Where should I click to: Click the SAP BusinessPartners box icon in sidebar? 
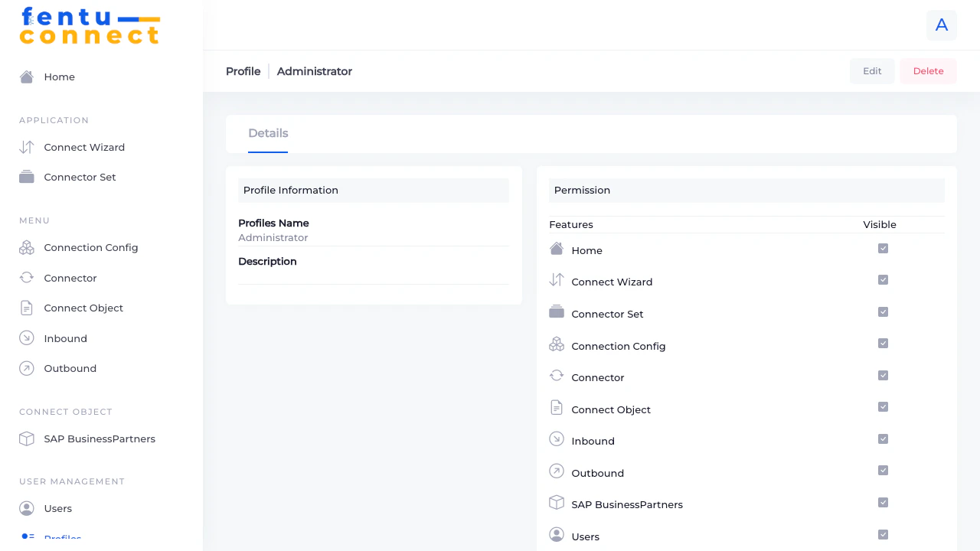click(x=27, y=439)
